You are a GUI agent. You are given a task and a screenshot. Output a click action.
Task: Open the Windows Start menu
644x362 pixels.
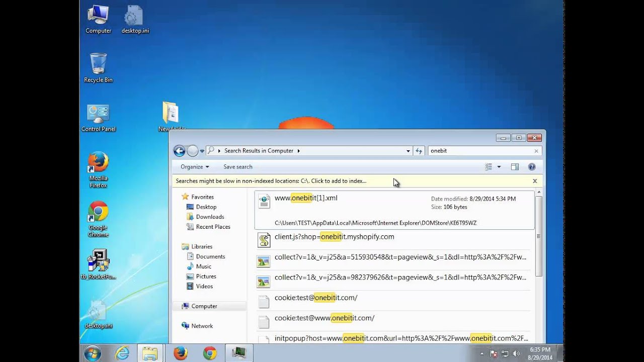93,353
